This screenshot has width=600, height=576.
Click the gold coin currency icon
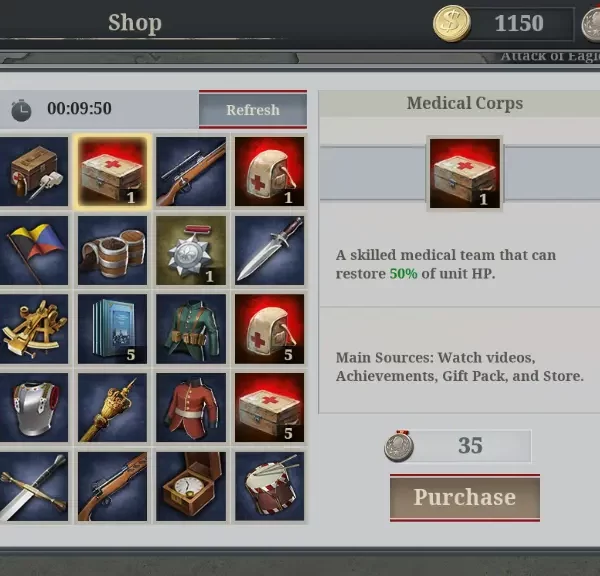[x=452, y=23]
